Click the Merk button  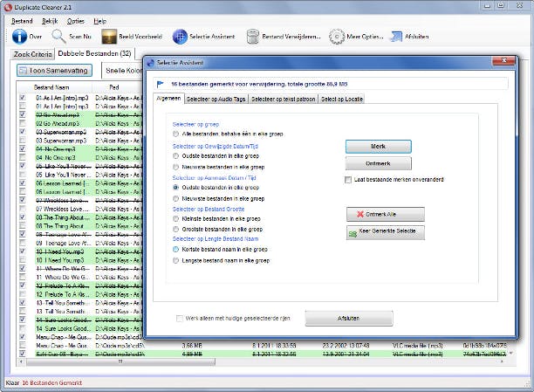tap(379, 147)
